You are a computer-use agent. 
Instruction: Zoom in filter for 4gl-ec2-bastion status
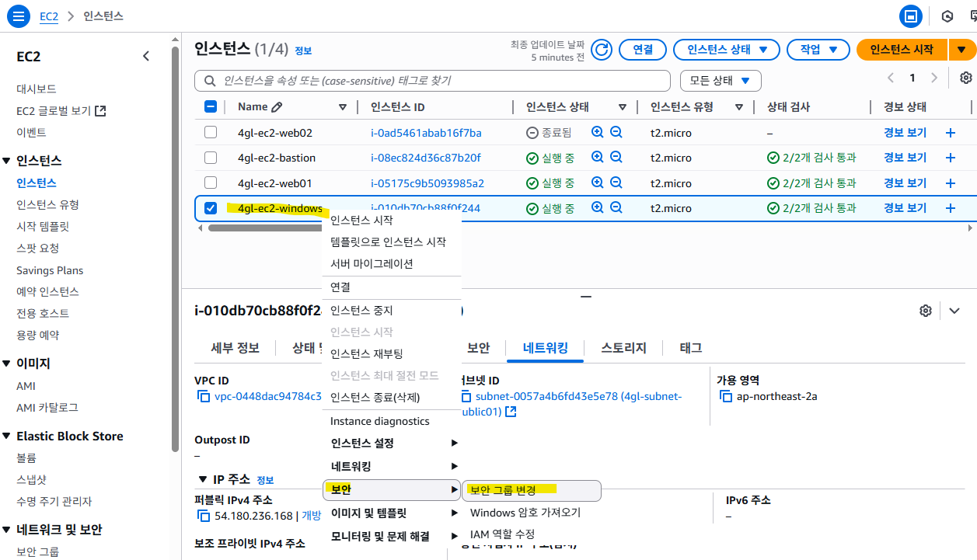[598, 158]
